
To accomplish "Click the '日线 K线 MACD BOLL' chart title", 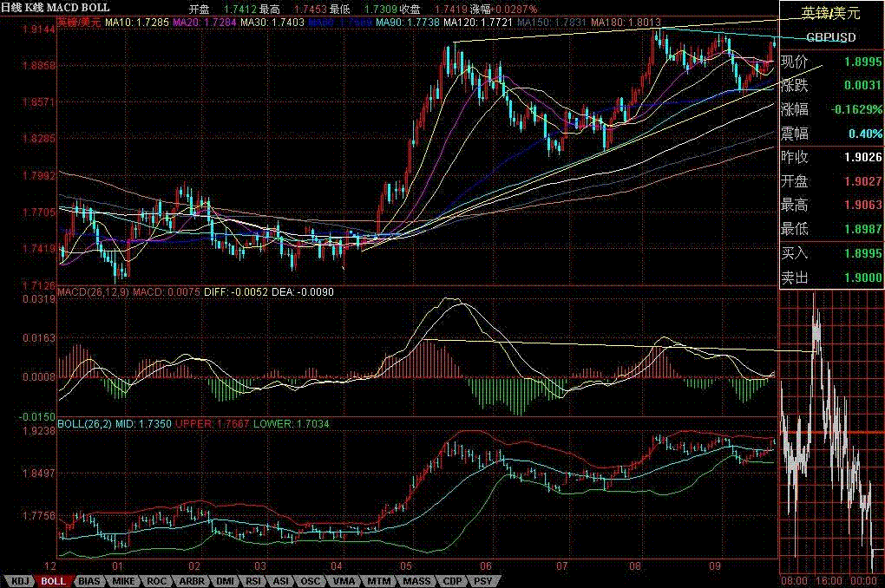I will pyautogui.click(x=56, y=8).
